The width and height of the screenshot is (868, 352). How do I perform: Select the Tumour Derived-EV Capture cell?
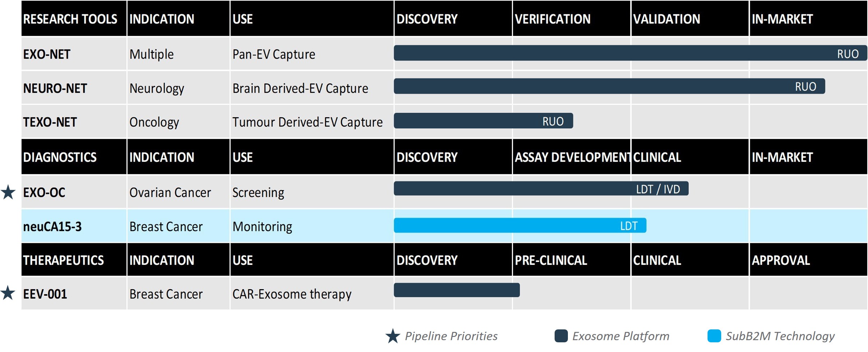pos(307,122)
